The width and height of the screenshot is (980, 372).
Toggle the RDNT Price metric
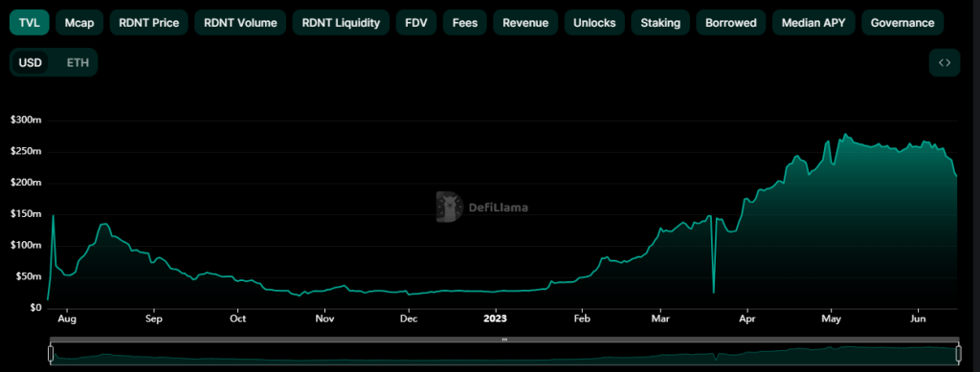148,23
